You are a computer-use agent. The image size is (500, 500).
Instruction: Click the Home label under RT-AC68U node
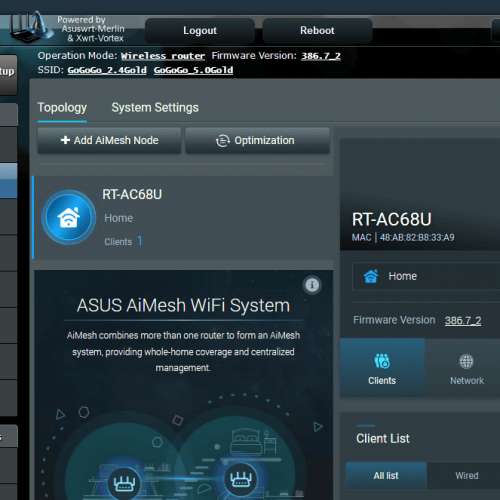tap(119, 218)
